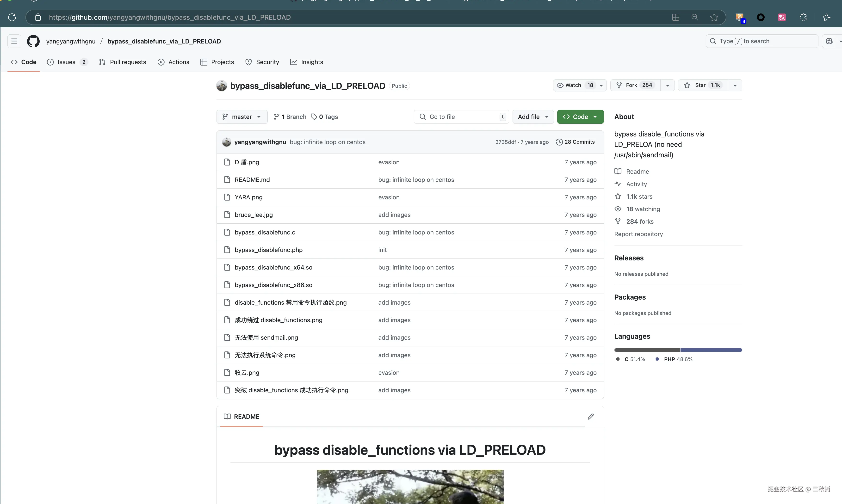Open the hamburger navigation menu

[14, 41]
